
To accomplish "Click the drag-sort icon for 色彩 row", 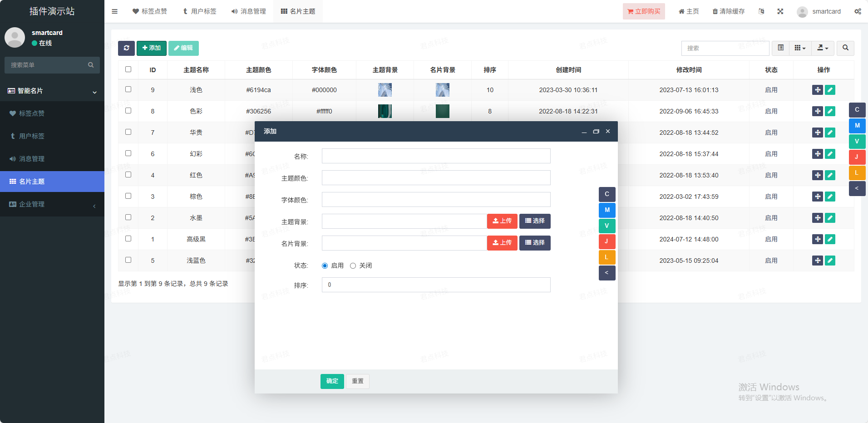I will click(817, 111).
